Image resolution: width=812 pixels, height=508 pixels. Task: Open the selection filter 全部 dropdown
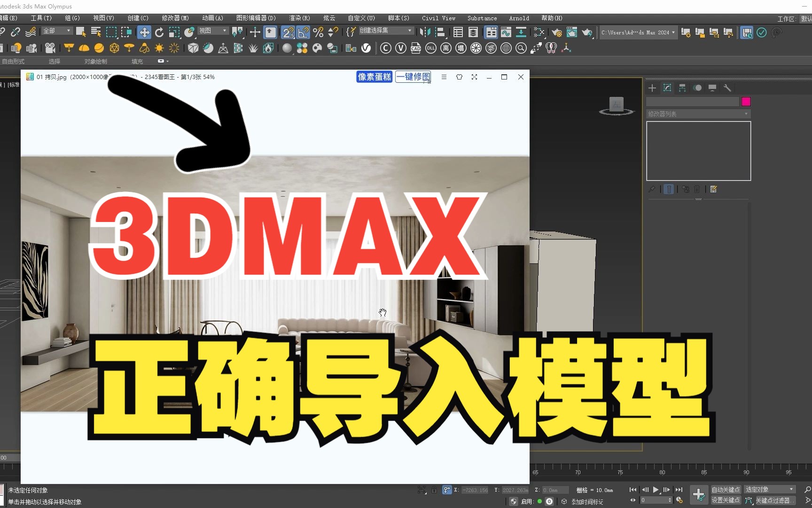pos(57,31)
